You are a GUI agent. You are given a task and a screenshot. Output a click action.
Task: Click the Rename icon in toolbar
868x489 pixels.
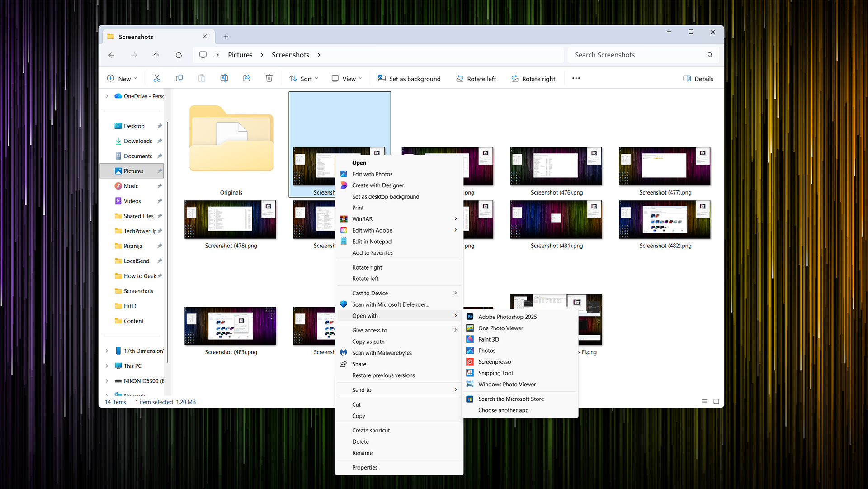pos(224,78)
